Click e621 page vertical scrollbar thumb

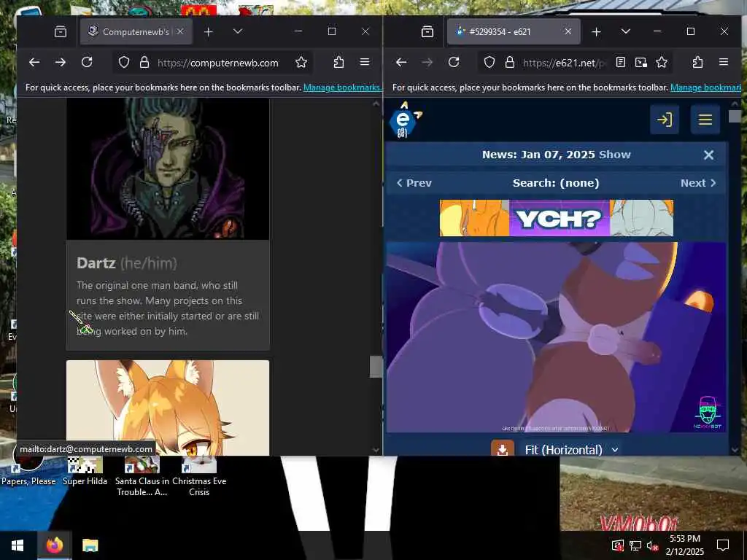(x=735, y=116)
